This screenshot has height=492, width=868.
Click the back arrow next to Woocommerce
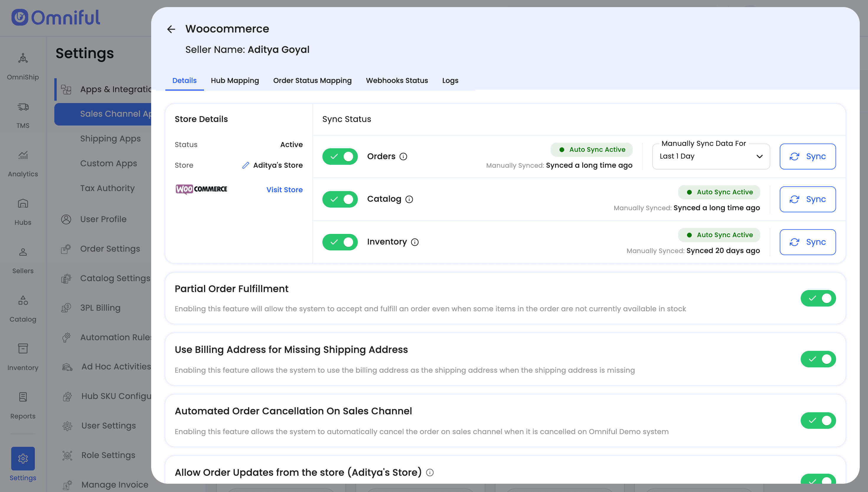tap(171, 30)
